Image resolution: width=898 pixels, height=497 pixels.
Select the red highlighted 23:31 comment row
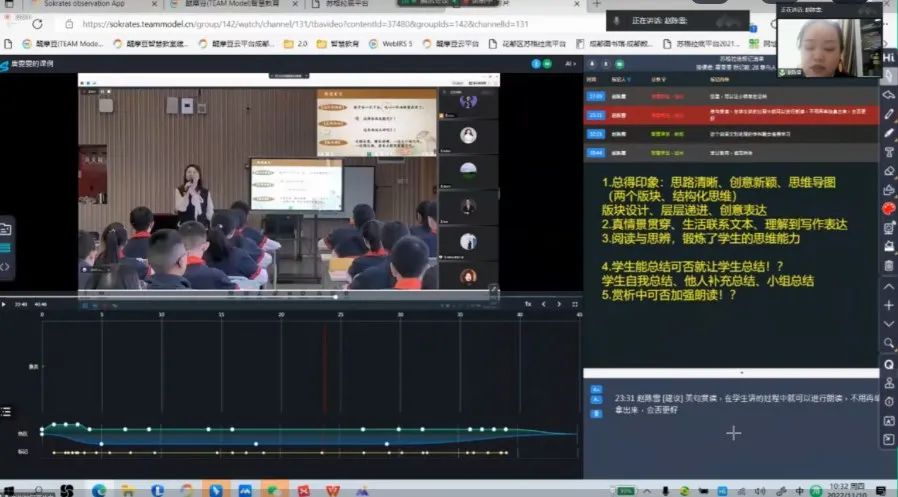coord(730,114)
